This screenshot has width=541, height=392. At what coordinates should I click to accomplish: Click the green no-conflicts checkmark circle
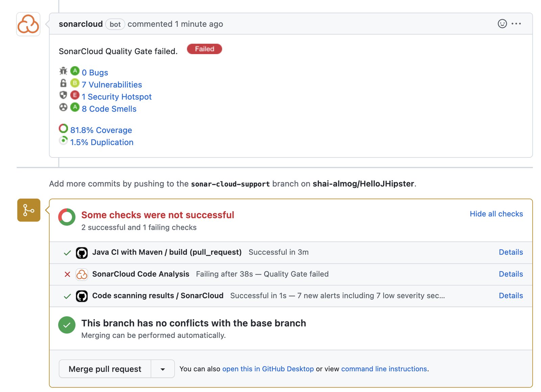pos(67,325)
